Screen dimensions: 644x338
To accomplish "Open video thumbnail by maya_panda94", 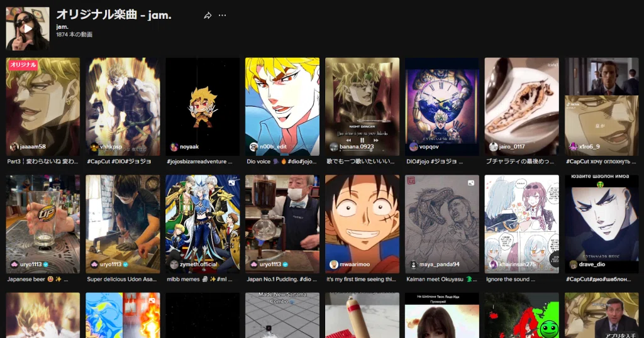I will pyautogui.click(x=442, y=224).
